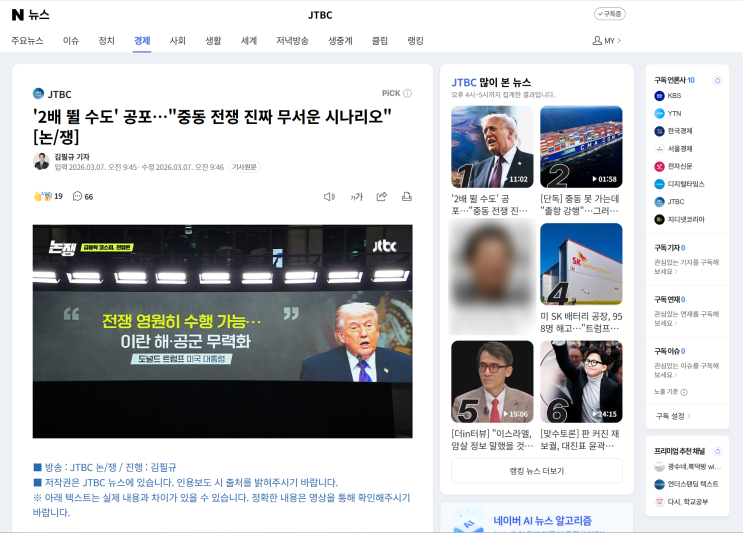Open ranked news thumbnail number 1
Screen dimensions: 743x533
pyautogui.click(x=492, y=147)
